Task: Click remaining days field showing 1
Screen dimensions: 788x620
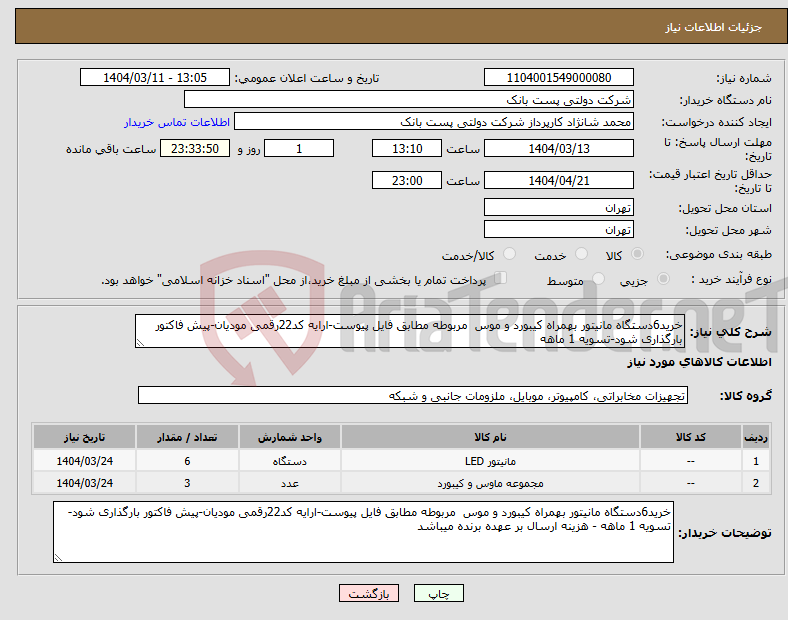Action: point(299,148)
